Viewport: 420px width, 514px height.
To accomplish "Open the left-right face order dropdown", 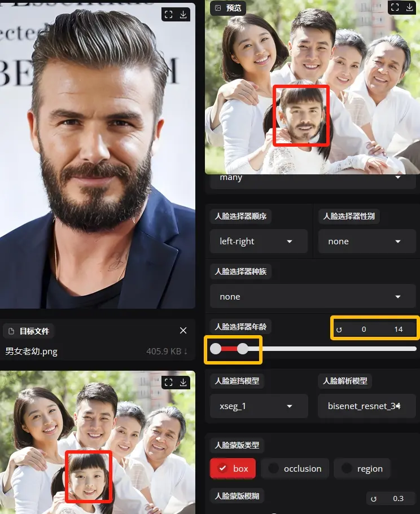I will pyautogui.click(x=259, y=241).
